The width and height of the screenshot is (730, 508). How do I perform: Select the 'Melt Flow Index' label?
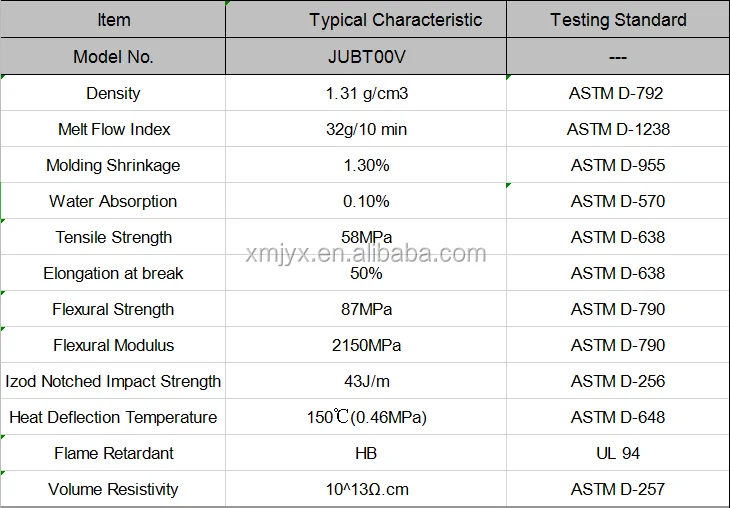click(x=113, y=129)
